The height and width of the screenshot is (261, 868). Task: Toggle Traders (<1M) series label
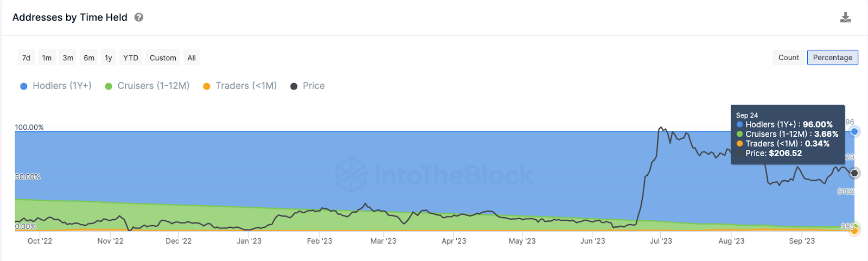[246, 86]
